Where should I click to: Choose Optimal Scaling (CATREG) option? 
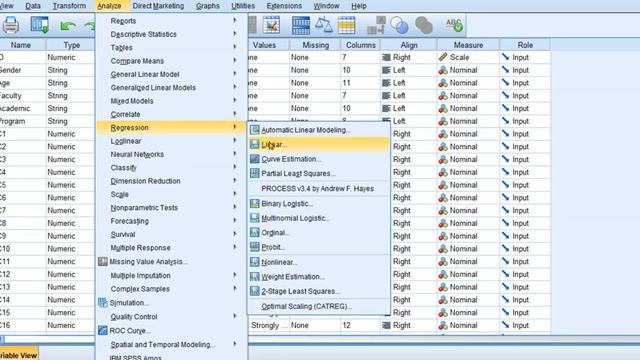307,306
